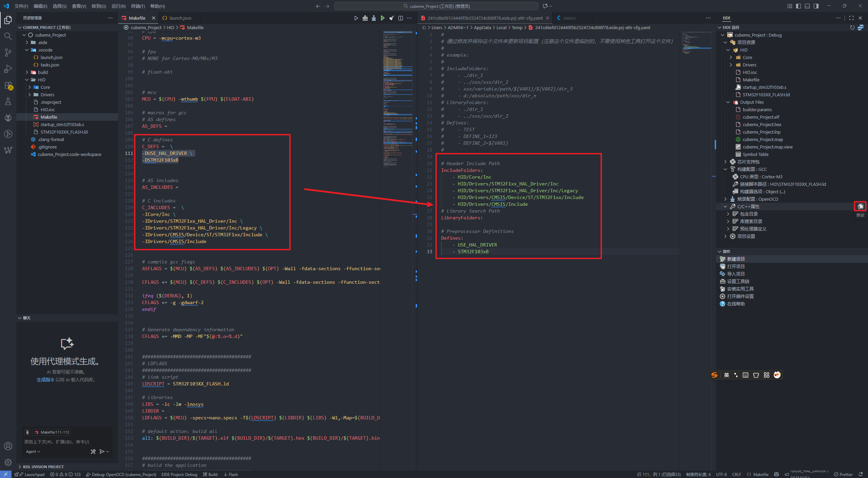Toggle the primary side bar layout button
Viewport: 868px width, 478px height.
click(x=798, y=6)
